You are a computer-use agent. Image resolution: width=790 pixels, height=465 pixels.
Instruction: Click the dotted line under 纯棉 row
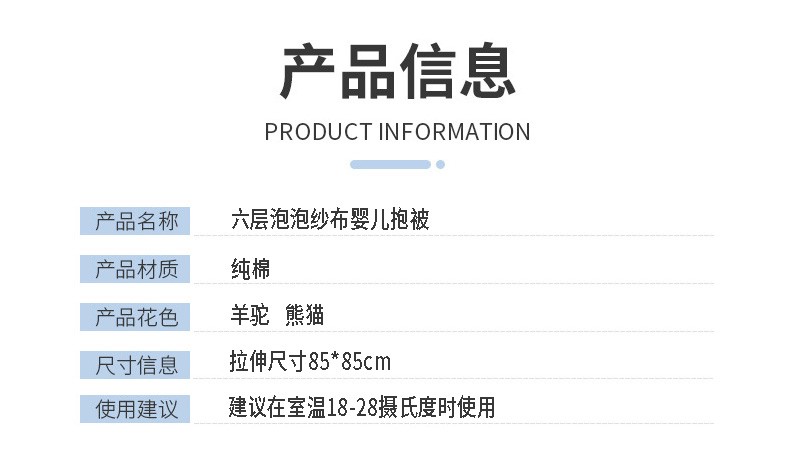click(x=454, y=284)
